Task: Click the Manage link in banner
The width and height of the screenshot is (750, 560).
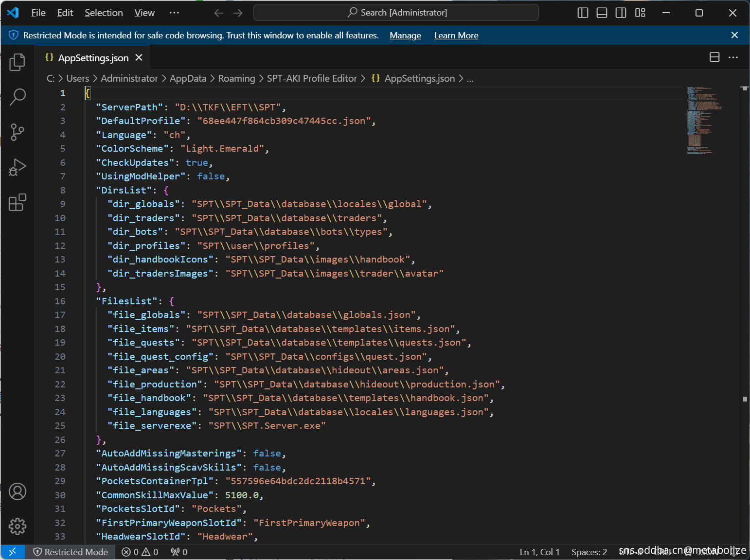Action: tap(405, 35)
